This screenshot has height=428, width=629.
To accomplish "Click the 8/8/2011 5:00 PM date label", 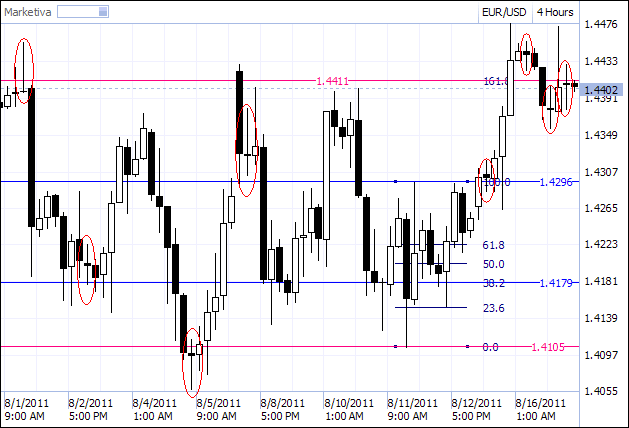I will [282, 410].
